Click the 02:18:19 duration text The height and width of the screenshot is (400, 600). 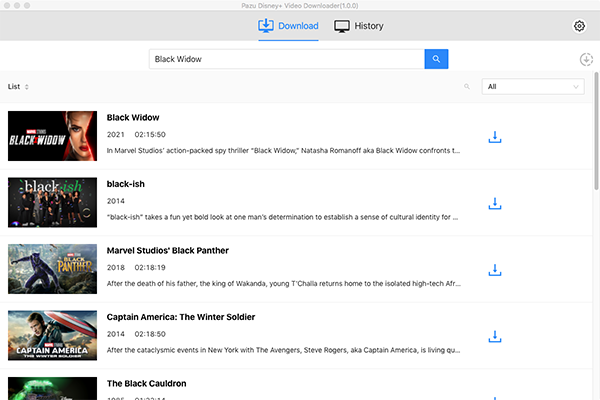coord(150,268)
